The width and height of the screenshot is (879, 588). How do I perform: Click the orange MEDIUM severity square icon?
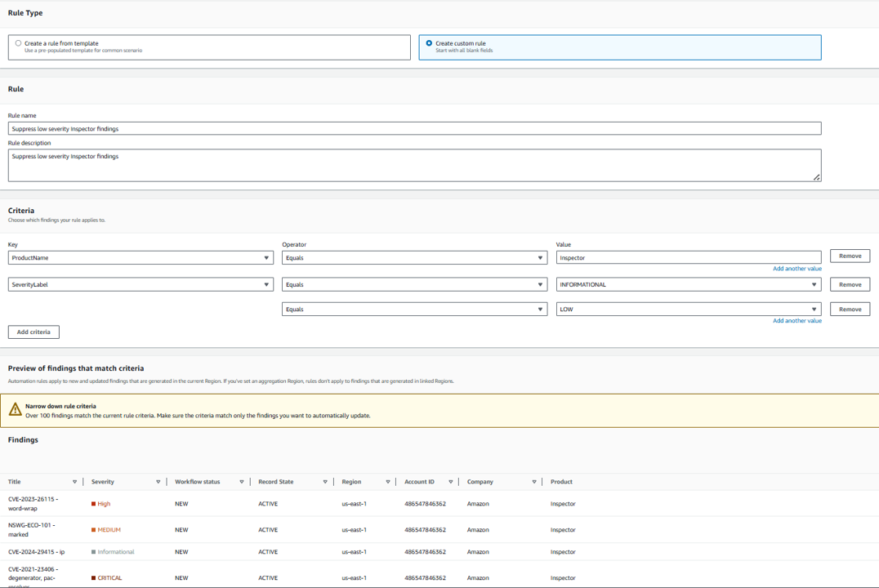[94, 530]
